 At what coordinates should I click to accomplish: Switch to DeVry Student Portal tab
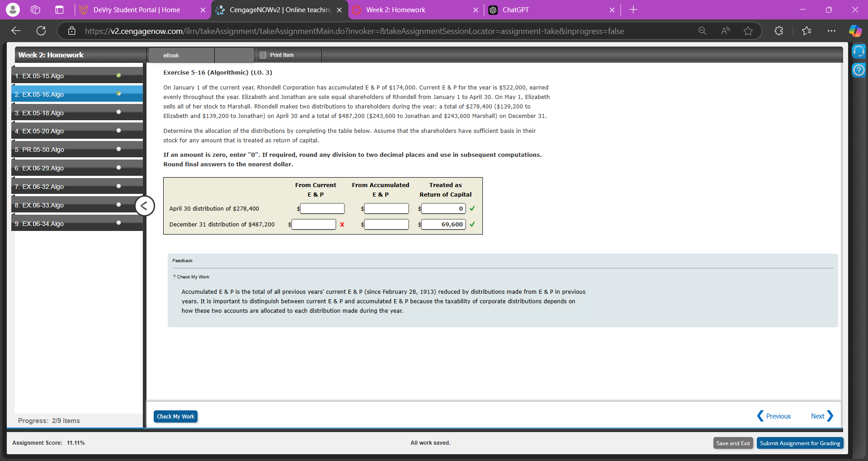point(137,10)
